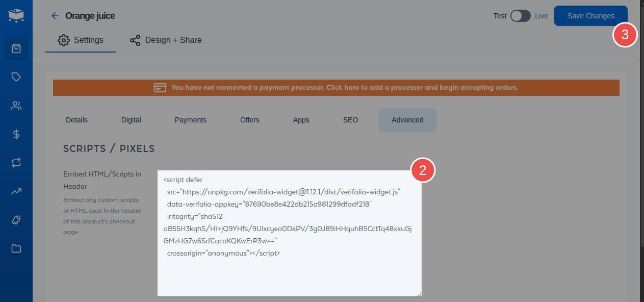Click the back arrow next to Orange juice
644x302 pixels.
point(55,16)
